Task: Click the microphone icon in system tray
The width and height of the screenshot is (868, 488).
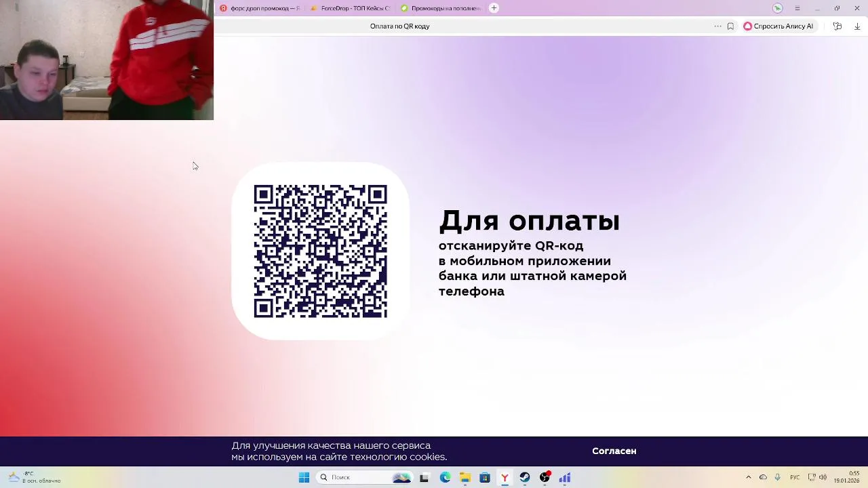Action: (777, 478)
